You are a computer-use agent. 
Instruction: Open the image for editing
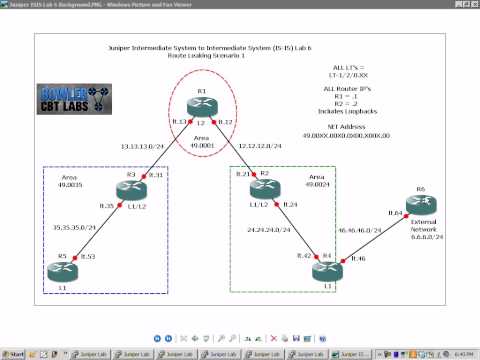click(307, 339)
